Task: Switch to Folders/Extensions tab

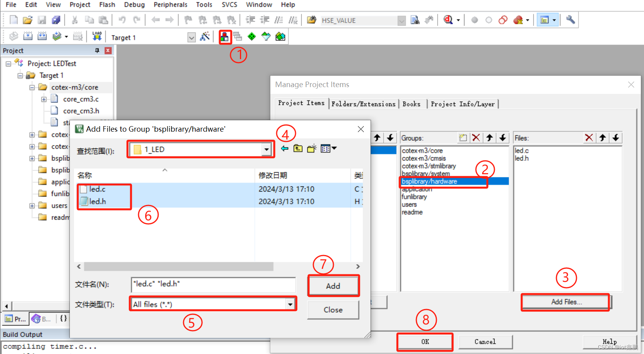Action: point(363,104)
